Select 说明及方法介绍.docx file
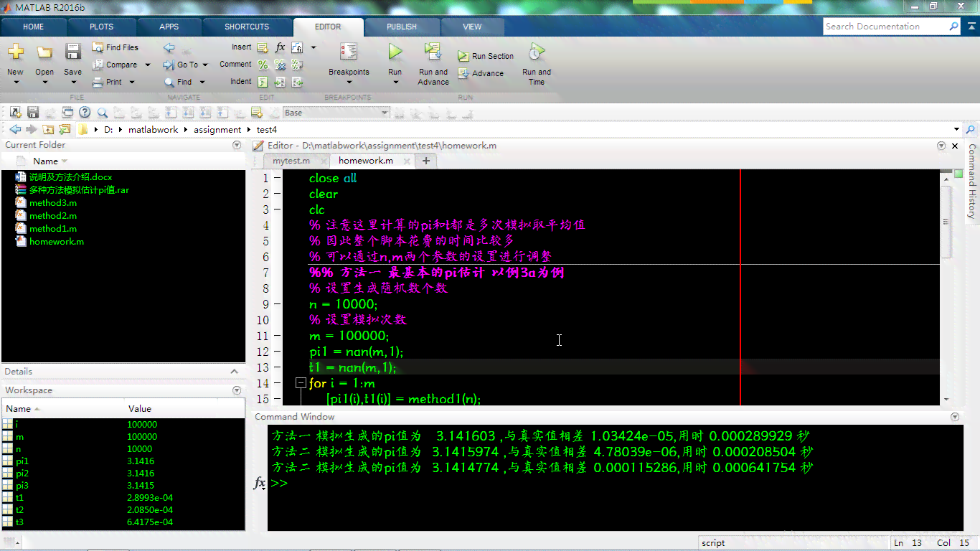 pyautogui.click(x=70, y=177)
